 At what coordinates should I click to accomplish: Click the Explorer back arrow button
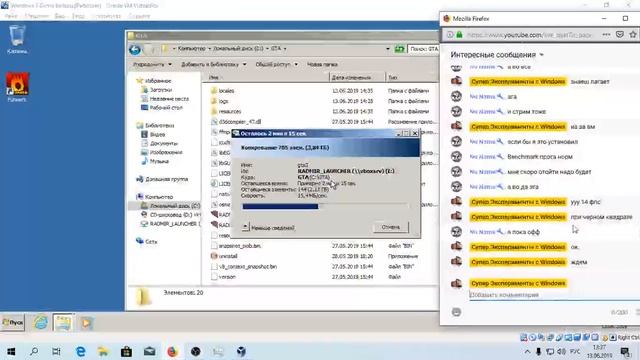click(135, 49)
